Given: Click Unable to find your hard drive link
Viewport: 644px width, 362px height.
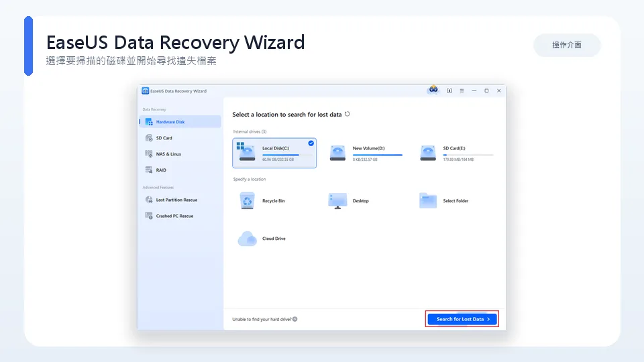Looking at the screenshot, I should (262, 319).
